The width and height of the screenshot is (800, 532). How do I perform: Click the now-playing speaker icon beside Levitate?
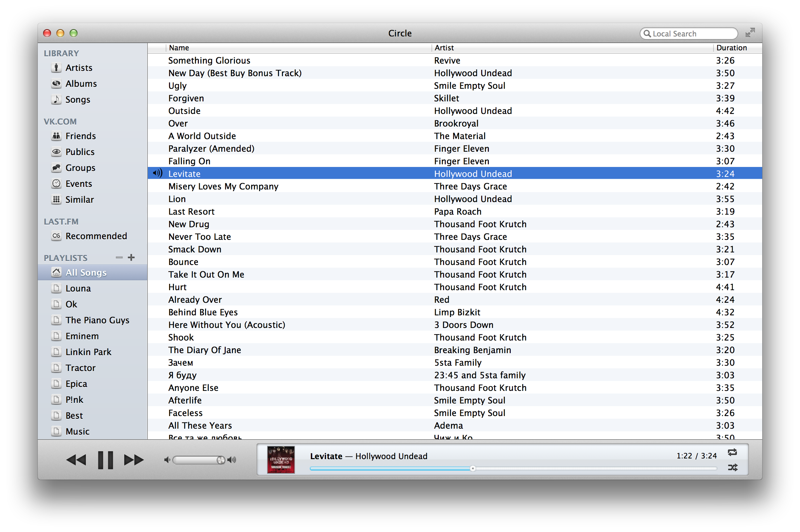(x=157, y=173)
